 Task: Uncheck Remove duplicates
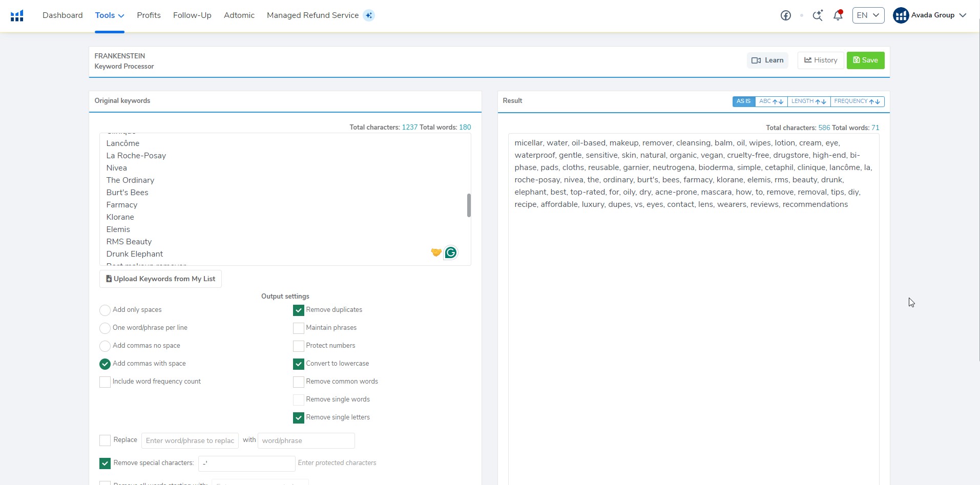[299, 310]
